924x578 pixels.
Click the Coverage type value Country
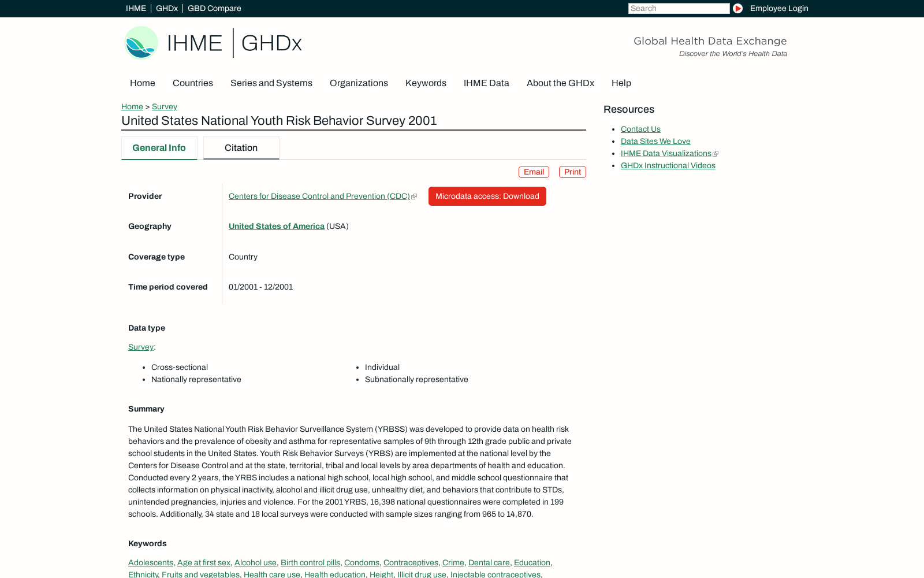point(243,257)
